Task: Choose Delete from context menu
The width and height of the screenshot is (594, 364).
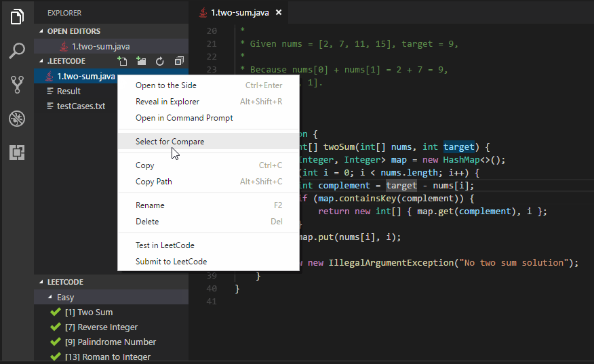Action: click(x=209, y=221)
